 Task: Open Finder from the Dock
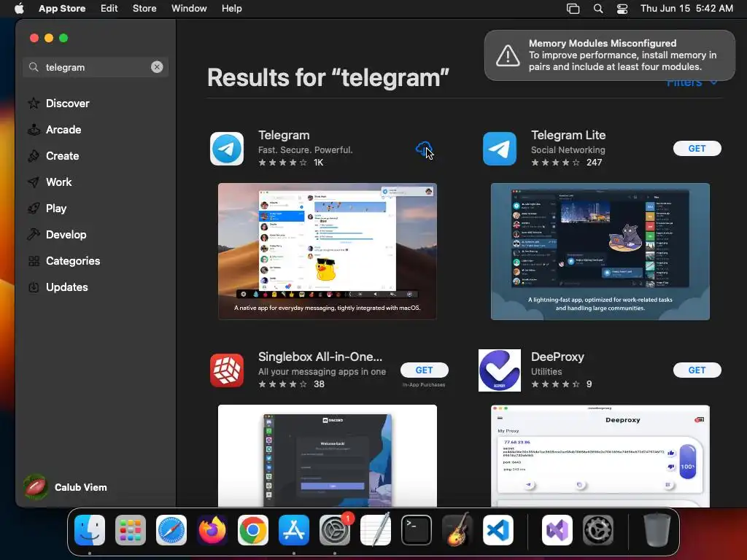click(90, 530)
